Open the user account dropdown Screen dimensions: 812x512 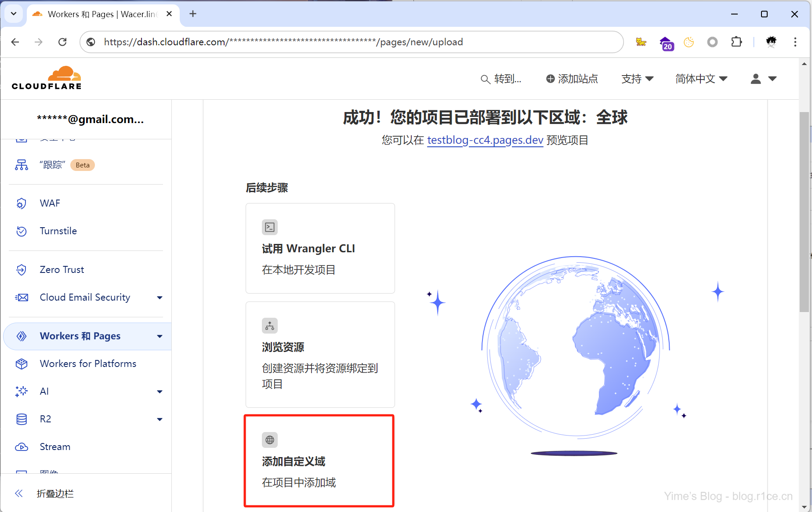763,79
